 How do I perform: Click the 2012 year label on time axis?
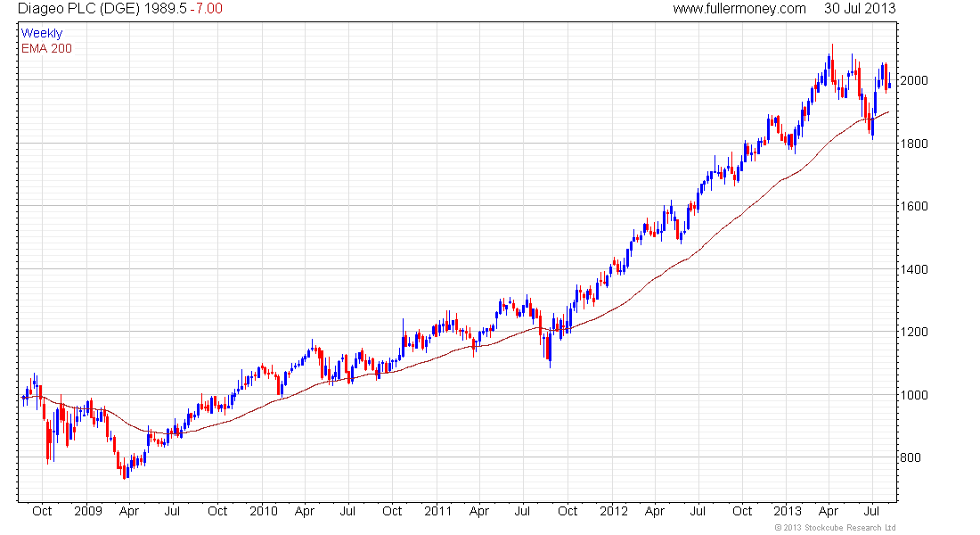click(x=613, y=511)
